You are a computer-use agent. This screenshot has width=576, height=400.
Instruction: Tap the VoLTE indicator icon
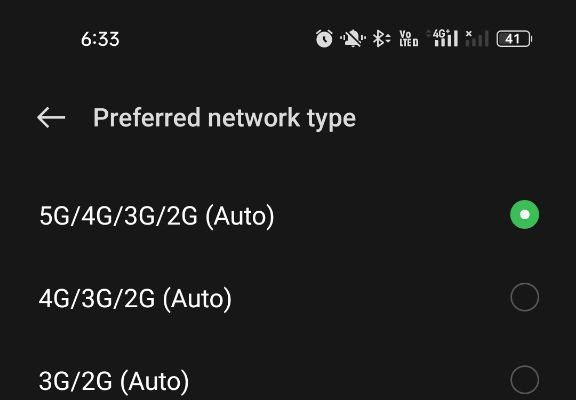(x=408, y=39)
